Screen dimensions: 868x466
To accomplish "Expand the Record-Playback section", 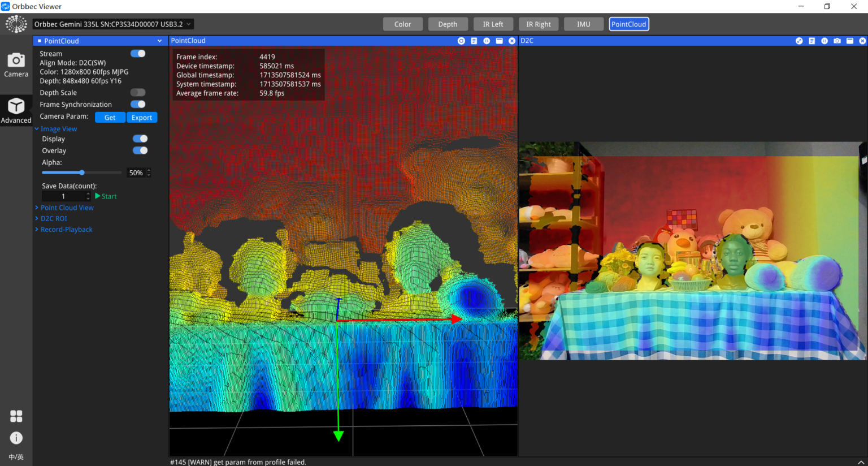I will 66,230.
